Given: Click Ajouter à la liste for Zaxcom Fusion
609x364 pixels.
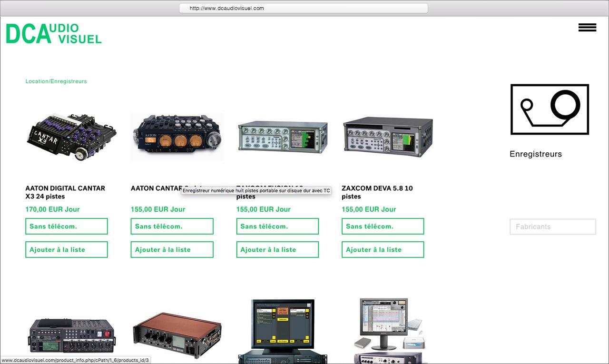Looking at the screenshot, I should 278,250.
